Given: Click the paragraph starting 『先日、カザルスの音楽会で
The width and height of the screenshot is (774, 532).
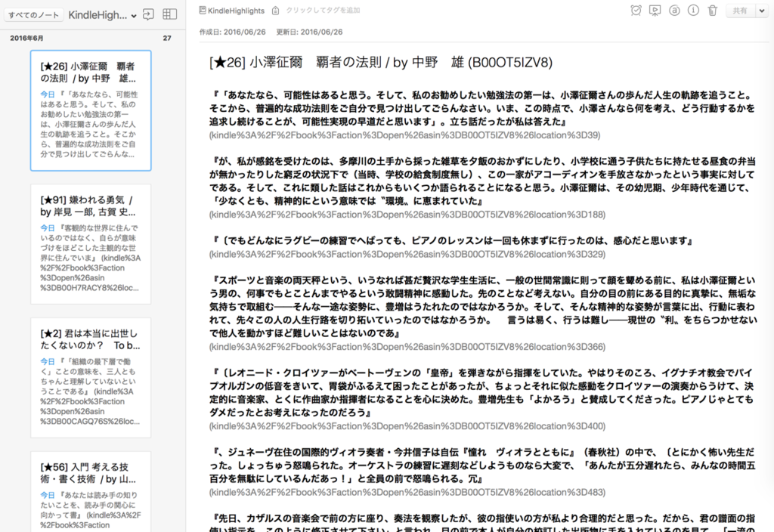Looking at the screenshot, I should 482,523.
